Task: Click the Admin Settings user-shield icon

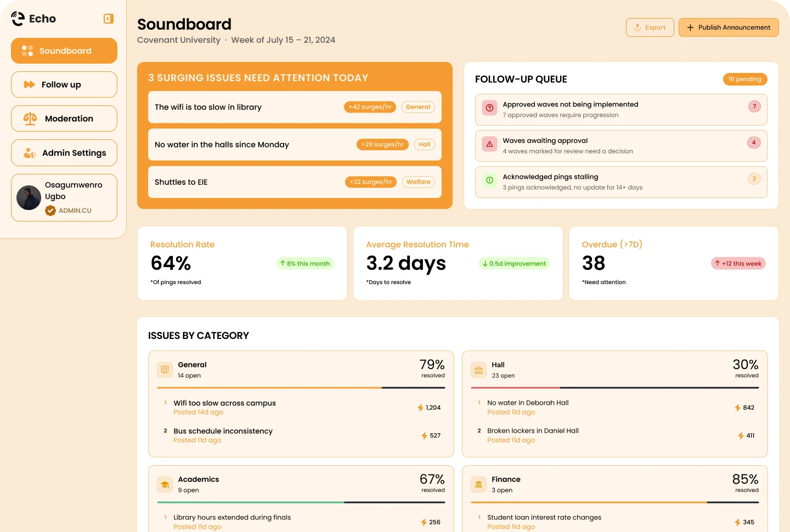Action: [30, 153]
